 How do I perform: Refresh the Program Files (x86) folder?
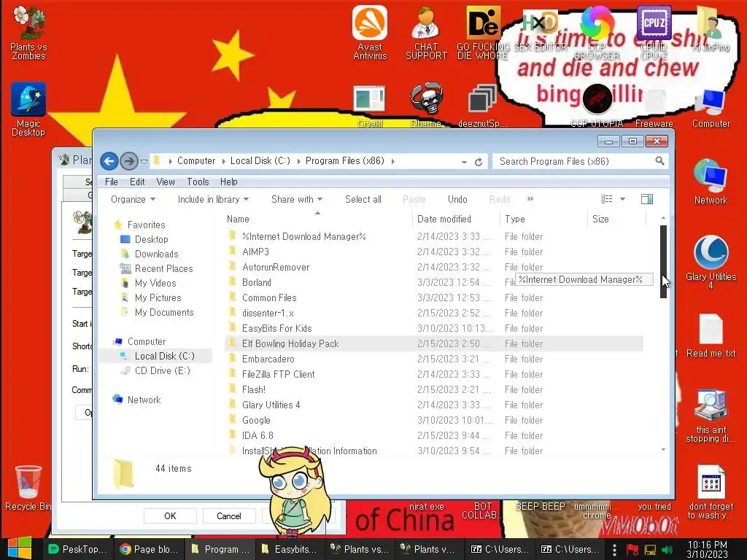(x=479, y=162)
